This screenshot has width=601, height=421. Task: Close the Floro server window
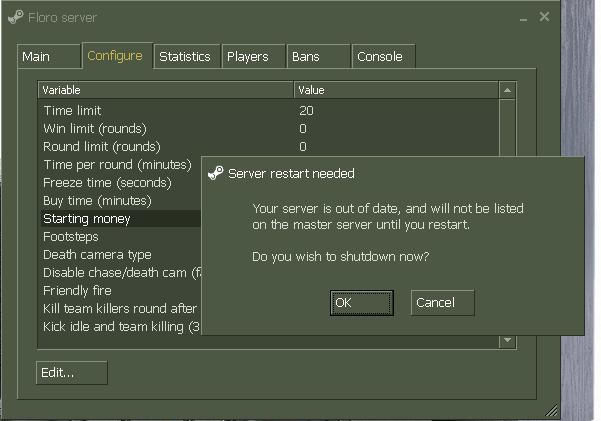pyautogui.click(x=544, y=17)
